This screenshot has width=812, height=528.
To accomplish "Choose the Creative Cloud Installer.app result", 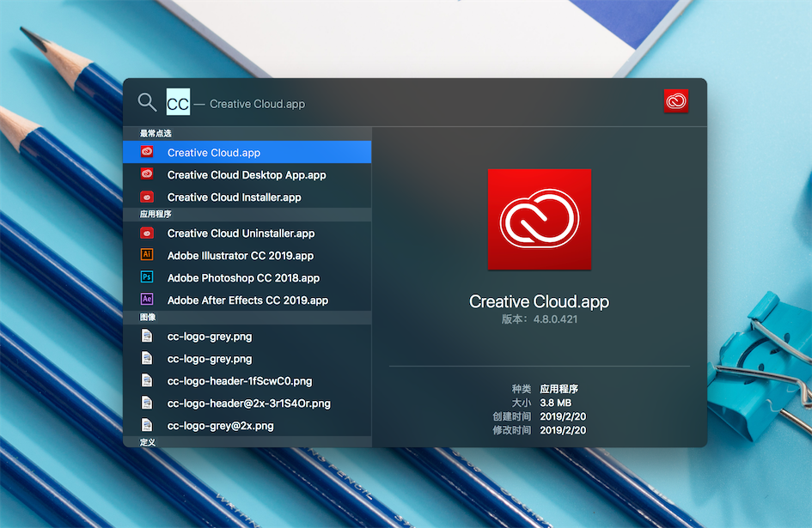I will tap(247, 197).
